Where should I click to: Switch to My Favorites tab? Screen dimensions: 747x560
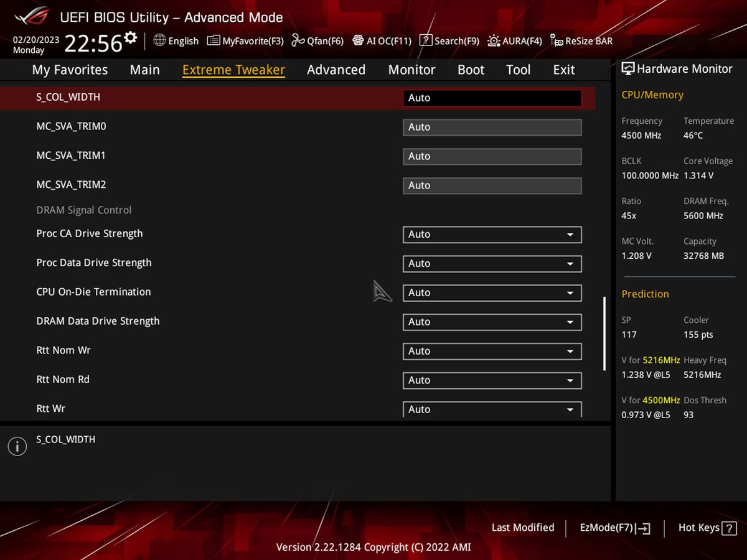click(x=70, y=70)
